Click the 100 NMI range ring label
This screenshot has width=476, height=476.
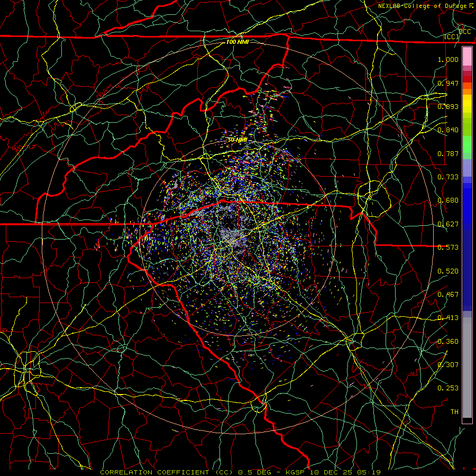(x=237, y=42)
